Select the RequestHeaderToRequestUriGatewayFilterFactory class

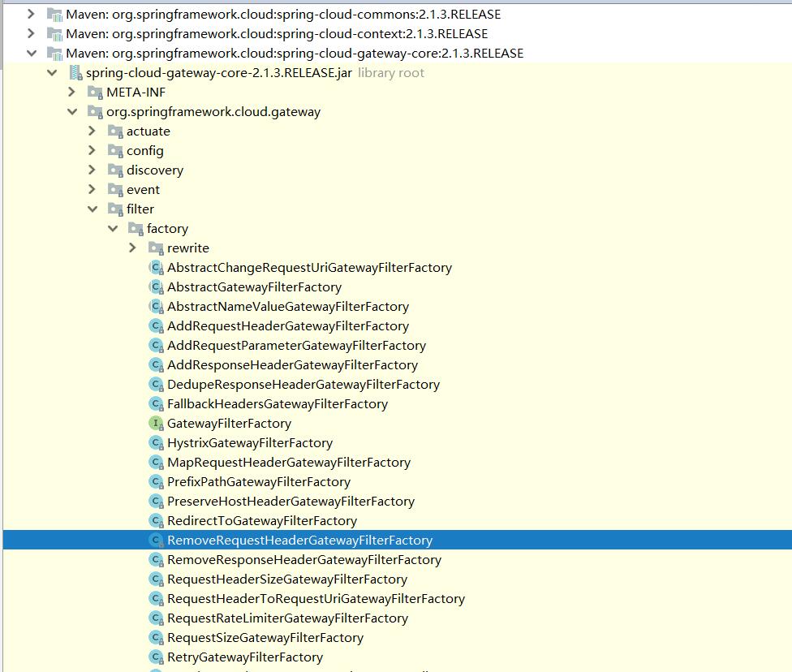(x=316, y=599)
